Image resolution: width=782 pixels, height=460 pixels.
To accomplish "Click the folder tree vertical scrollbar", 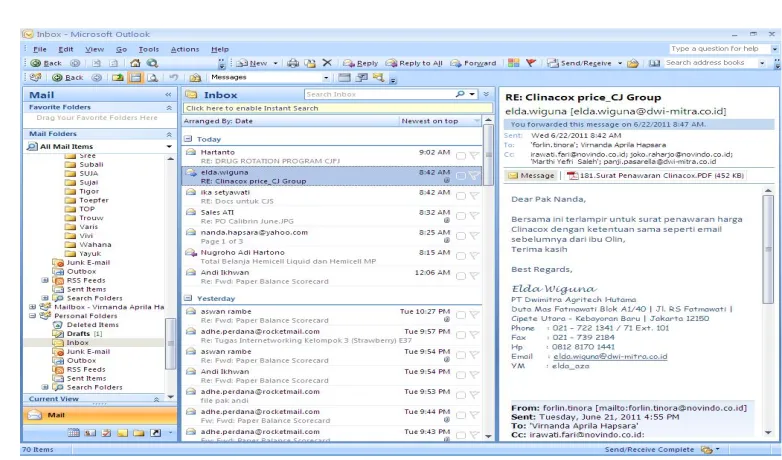I will pos(171,277).
